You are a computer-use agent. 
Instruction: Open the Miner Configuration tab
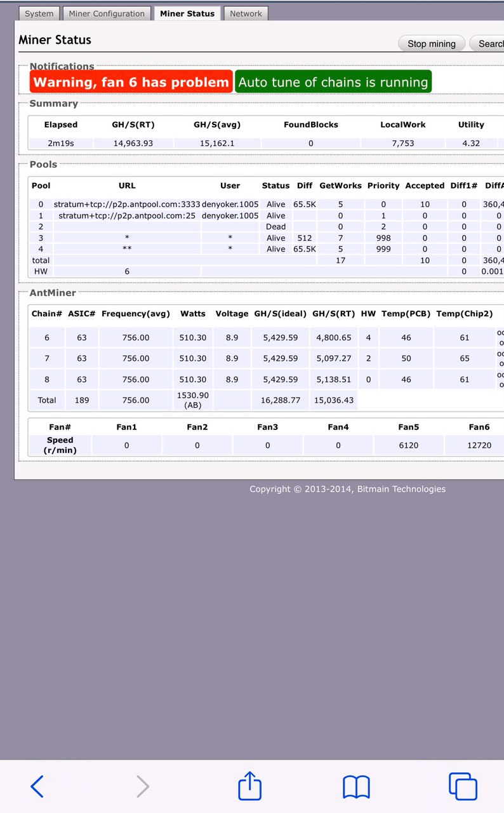point(107,13)
